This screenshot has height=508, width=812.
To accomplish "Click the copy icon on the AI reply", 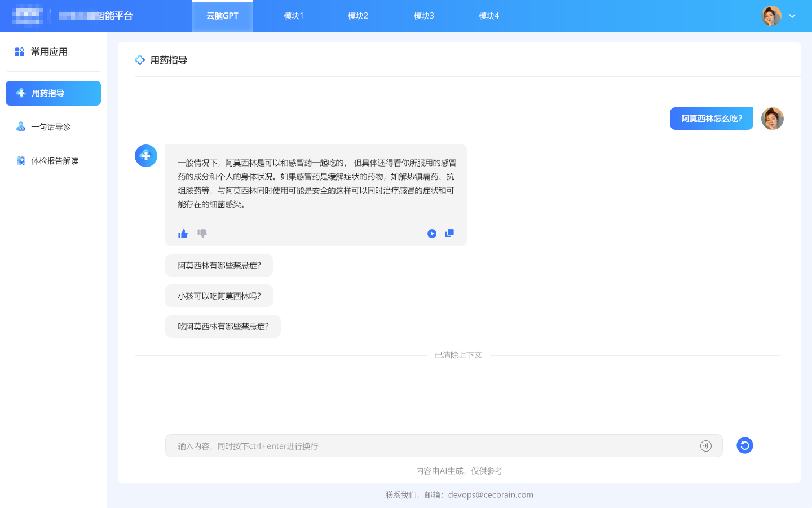I will tap(449, 233).
